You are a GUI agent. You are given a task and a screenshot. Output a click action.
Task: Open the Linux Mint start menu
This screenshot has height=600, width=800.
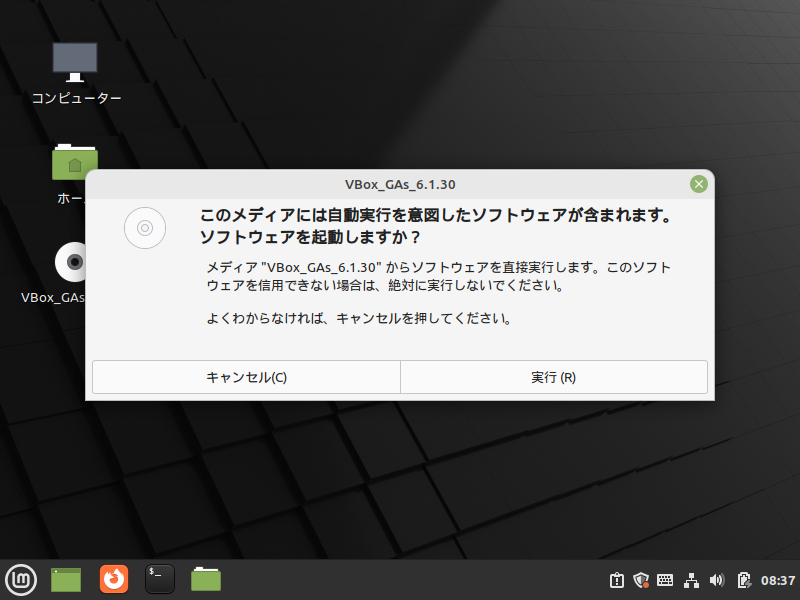[21, 580]
